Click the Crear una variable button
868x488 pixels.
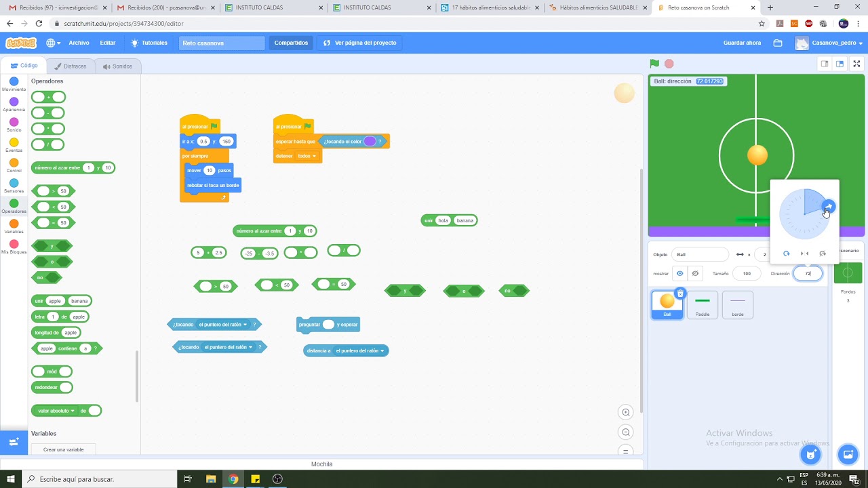pos(63,449)
